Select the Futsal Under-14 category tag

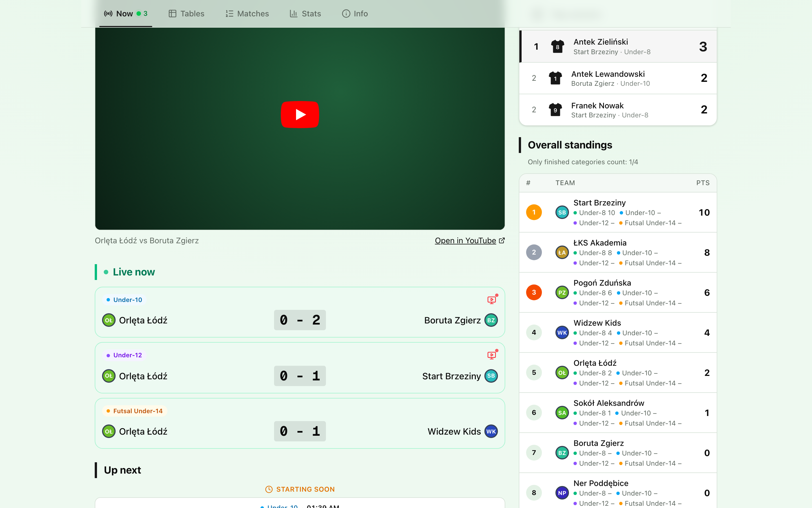pyautogui.click(x=134, y=411)
